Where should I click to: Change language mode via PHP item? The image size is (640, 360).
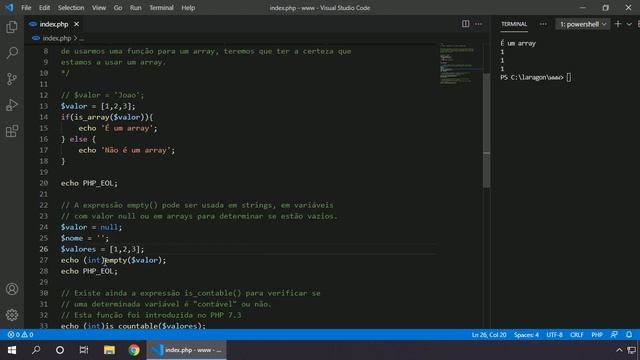point(597,335)
